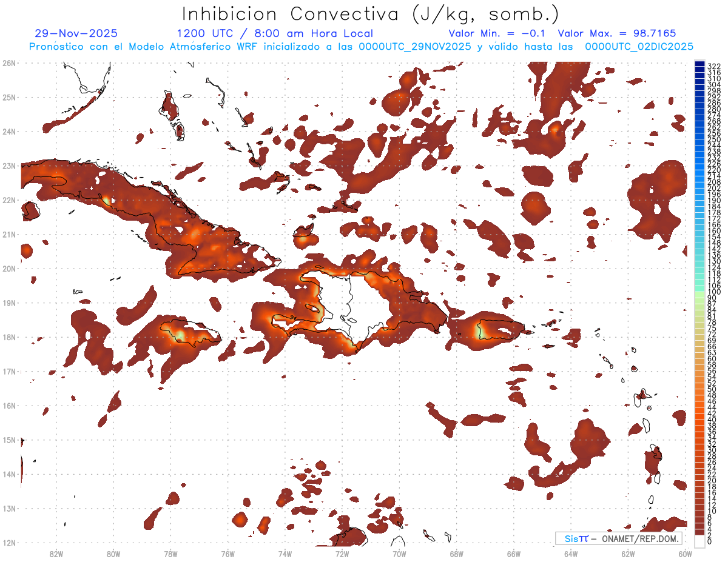Click the 100 value on the color scale

pos(713,292)
